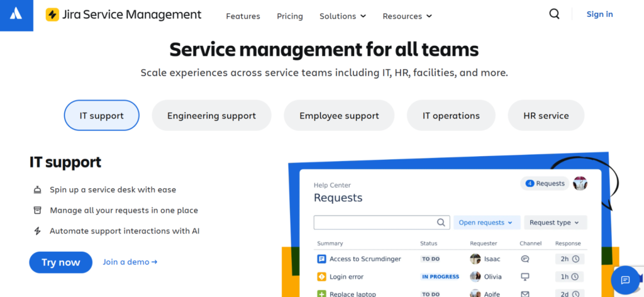This screenshot has width=644, height=297.
Task: Click the monitor channel icon in Olivia's row
Action: (x=525, y=276)
